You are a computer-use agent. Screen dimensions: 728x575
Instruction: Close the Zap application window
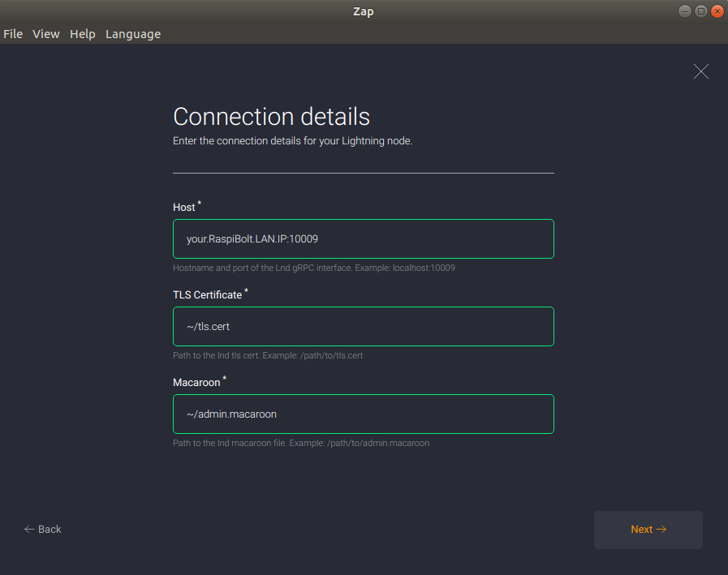pos(717,11)
